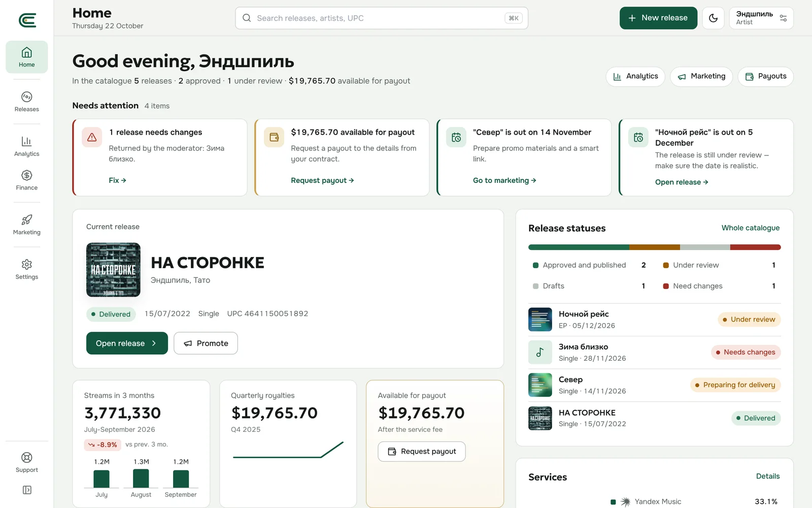This screenshot has width=812, height=508.
Task: Click the Under review status badge
Action: tap(749, 320)
